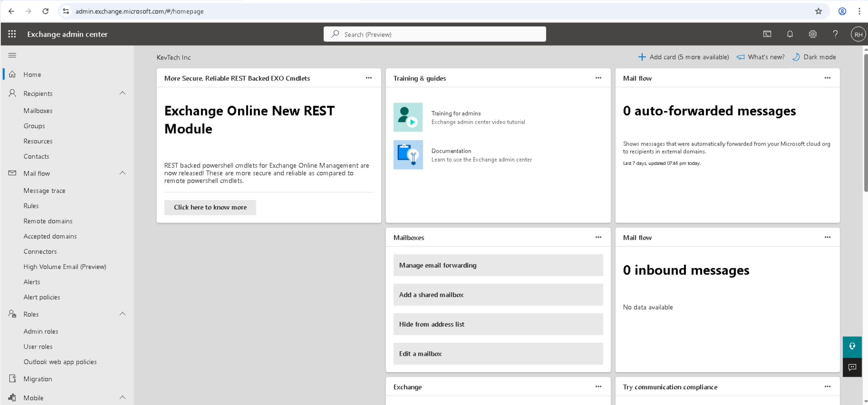This screenshot has width=868, height=405.
Task: Open the settings gear in header
Action: (x=812, y=34)
